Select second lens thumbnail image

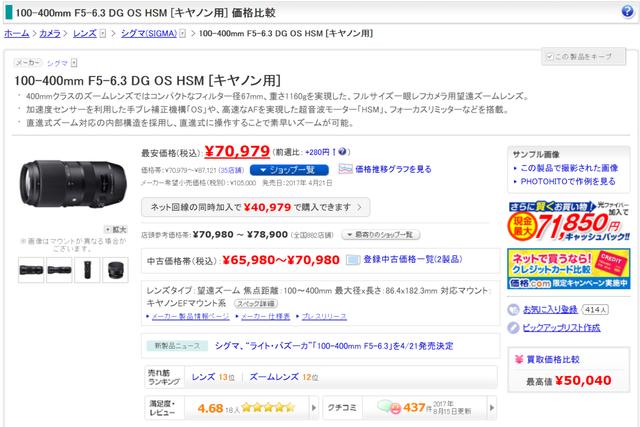[59, 270]
